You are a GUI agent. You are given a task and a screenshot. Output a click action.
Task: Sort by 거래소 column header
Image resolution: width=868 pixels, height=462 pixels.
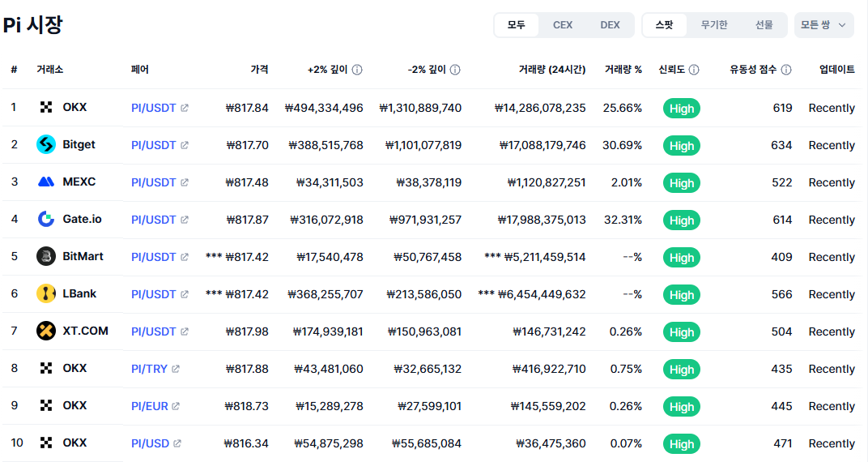50,70
